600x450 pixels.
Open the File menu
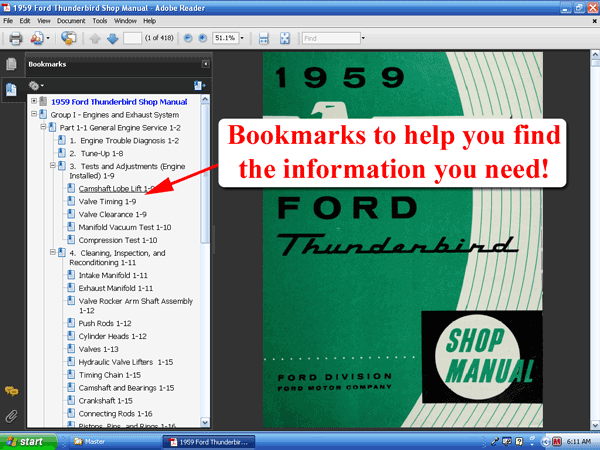click(x=8, y=21)
